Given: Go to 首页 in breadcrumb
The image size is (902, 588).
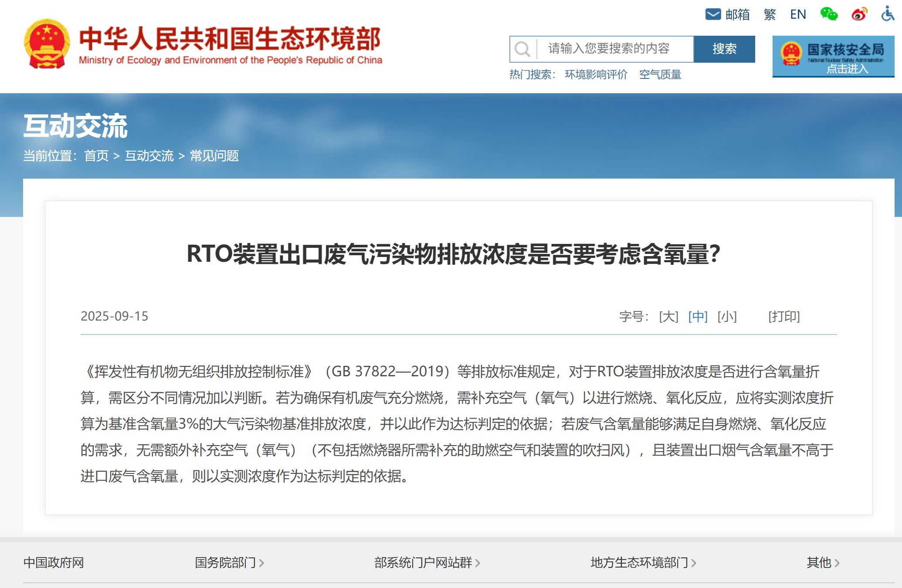Looking at the screenshot, I should coord(96,156).
